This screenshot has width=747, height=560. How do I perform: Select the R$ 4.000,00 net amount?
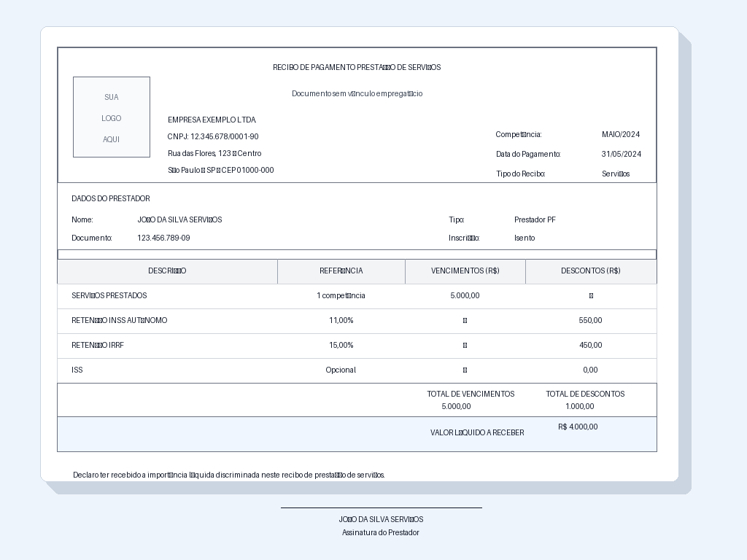578,427
